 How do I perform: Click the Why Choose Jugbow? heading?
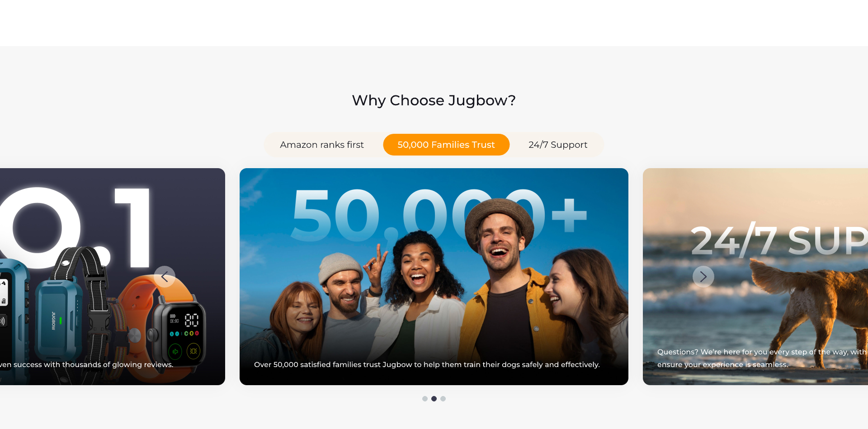[434, 100]
